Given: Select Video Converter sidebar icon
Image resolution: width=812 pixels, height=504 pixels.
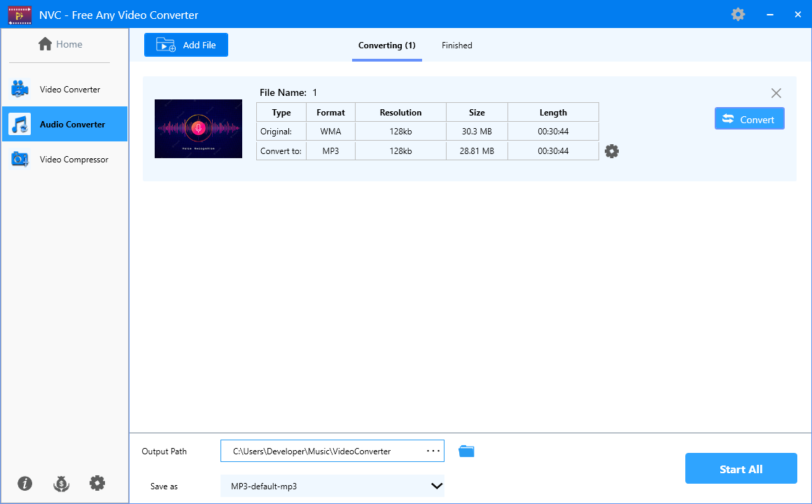Looking at the screenshot, I should point(20,89).
